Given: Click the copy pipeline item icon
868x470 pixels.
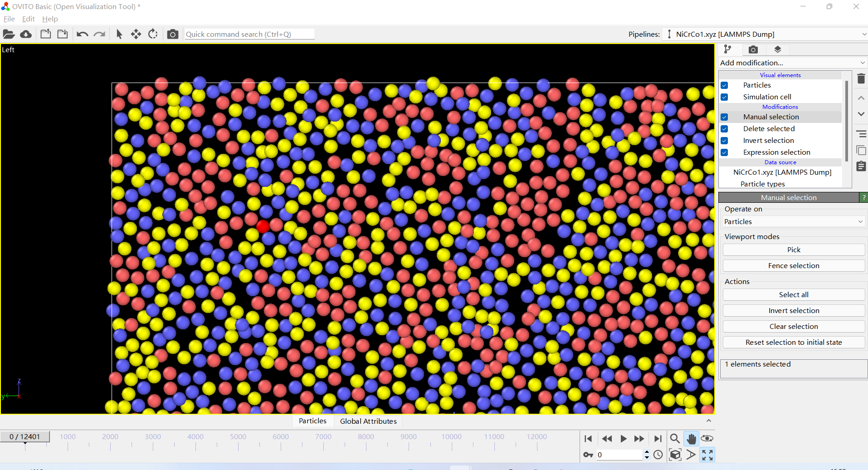Looking at the screenshot, I should [x=861, y=150].
